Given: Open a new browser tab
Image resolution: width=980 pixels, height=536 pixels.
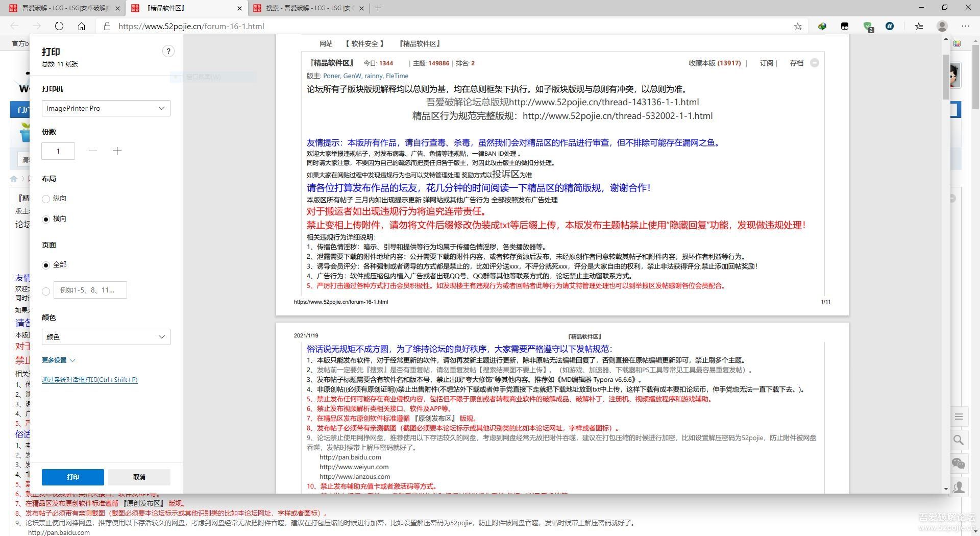Looking at the screenshot, I should click(x=378, y=8).
